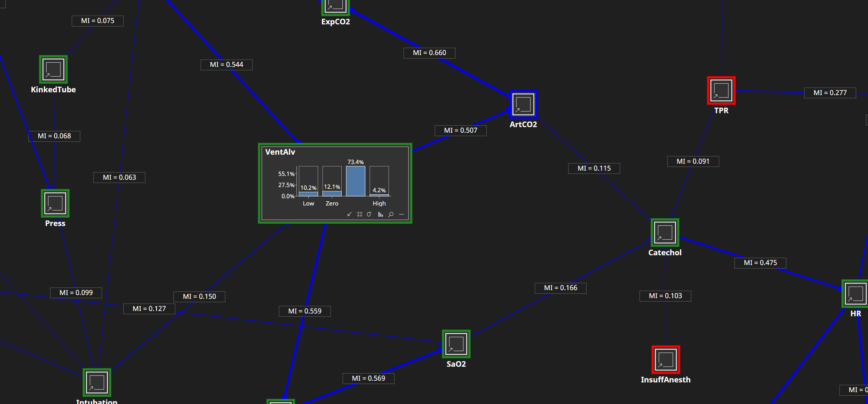
Task: Select the tallest 73.4% bar in VentAlv
Action: (x=355, y=181)
